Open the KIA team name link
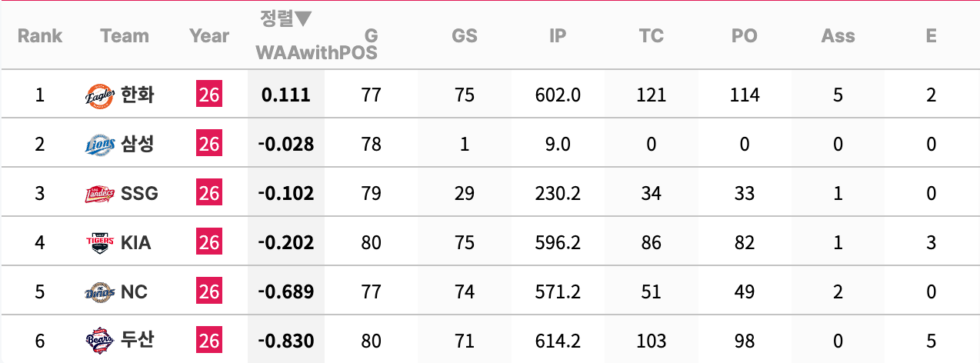This screenshot has width=980, height=363. coord(136,243)
